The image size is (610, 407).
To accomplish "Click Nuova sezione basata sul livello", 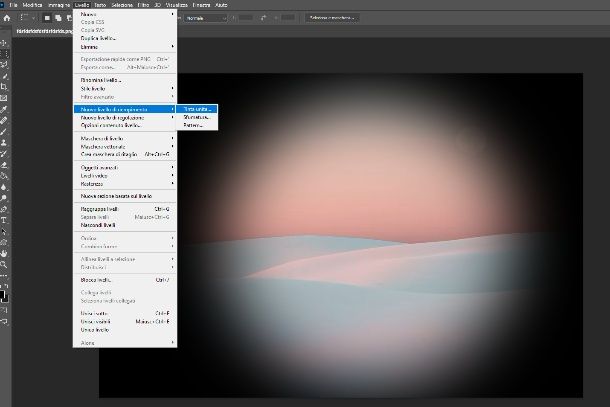I will (125, 196).
